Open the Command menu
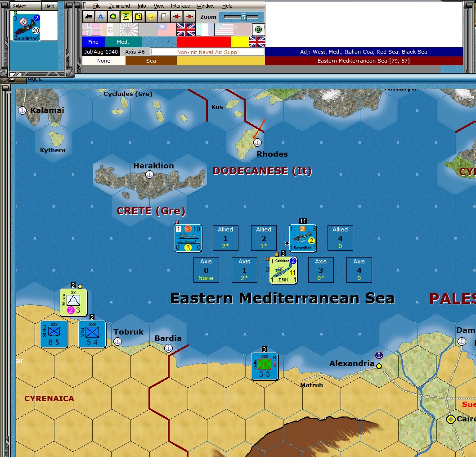The image size is (476, 457). coord(119,6)
